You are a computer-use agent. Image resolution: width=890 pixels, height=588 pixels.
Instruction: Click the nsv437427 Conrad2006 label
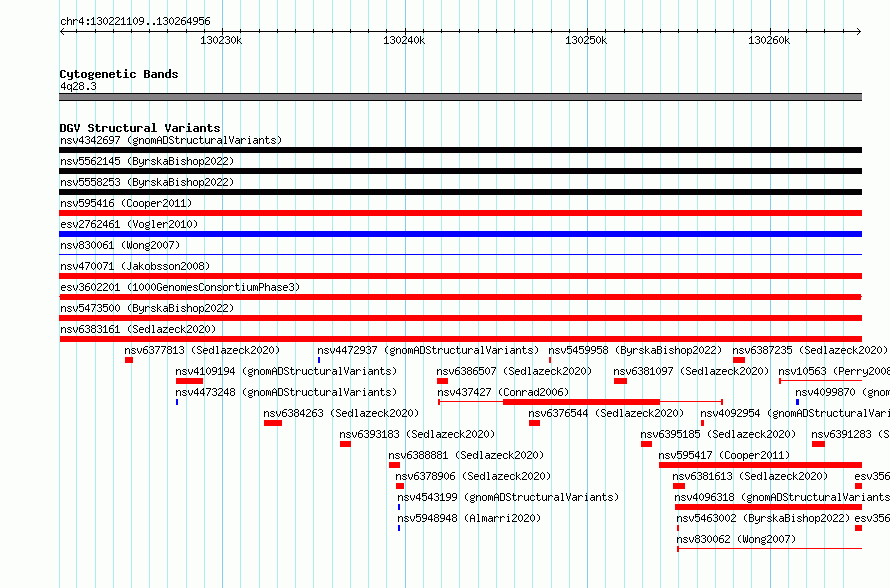click(503, 392)
